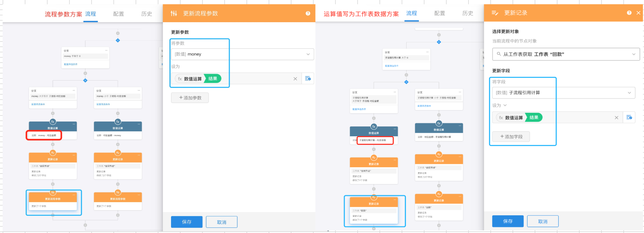Clear the 数值运算 value under 更新字段
Screen dimensions: 644x233
pyautogui.click(x=616, y=118)
